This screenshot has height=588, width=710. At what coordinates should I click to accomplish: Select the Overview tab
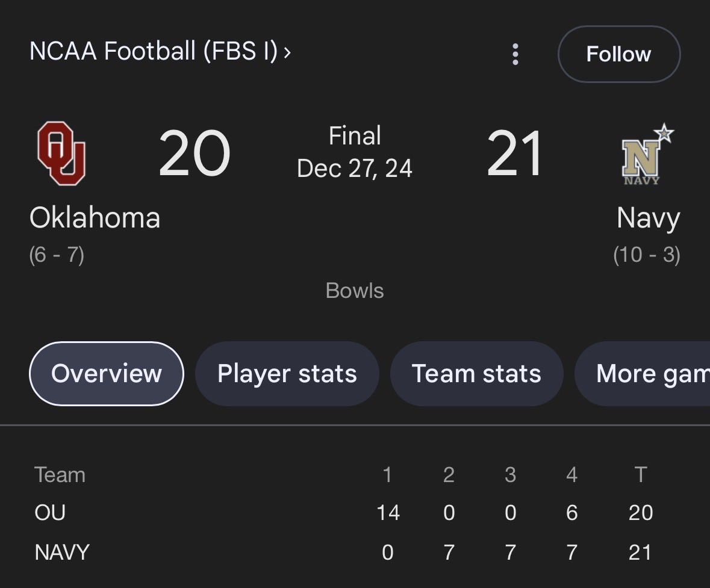107,373
